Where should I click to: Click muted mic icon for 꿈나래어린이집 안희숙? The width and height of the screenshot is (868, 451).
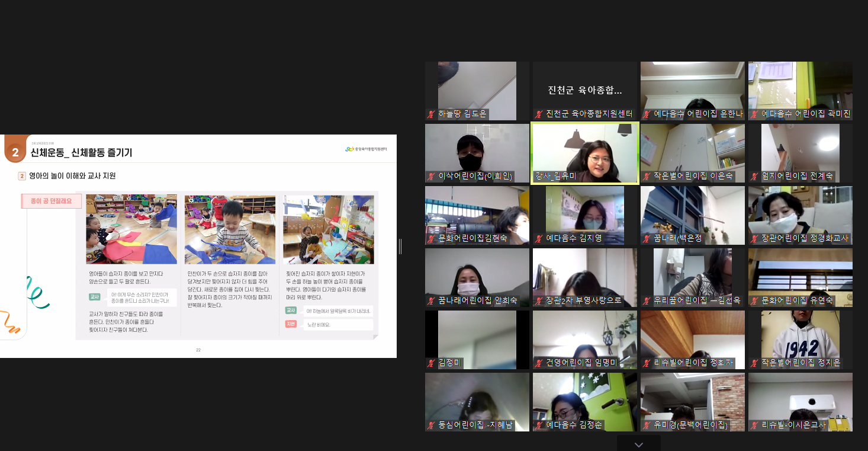[431, 301]
